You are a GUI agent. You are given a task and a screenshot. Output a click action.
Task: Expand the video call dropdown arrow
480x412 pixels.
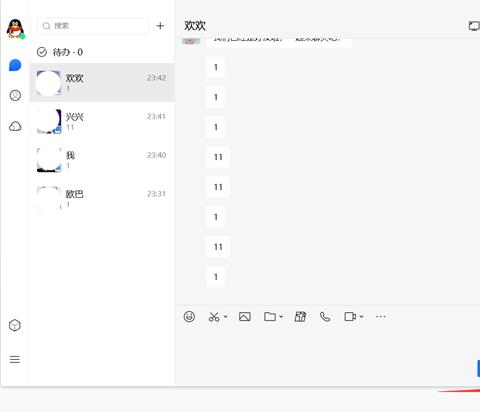coord(361,316)
